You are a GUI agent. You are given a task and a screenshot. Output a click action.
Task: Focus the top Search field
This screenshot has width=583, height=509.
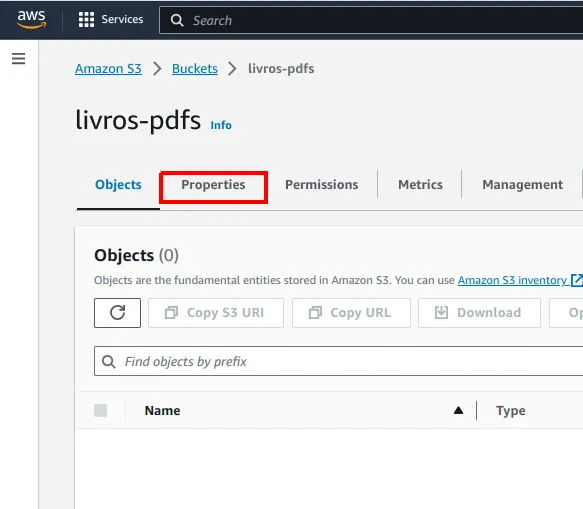(371, 20)
